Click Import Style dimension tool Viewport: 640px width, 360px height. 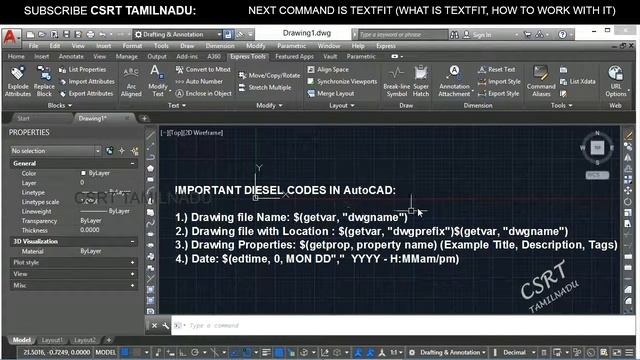click(x=499, y=82)
